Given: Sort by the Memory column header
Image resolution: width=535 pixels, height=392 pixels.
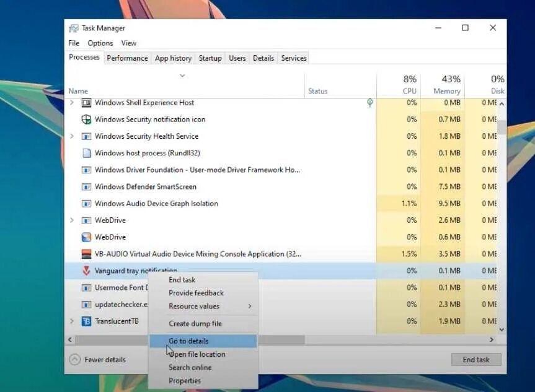Looking at the screenshot, I should point(446,91).
